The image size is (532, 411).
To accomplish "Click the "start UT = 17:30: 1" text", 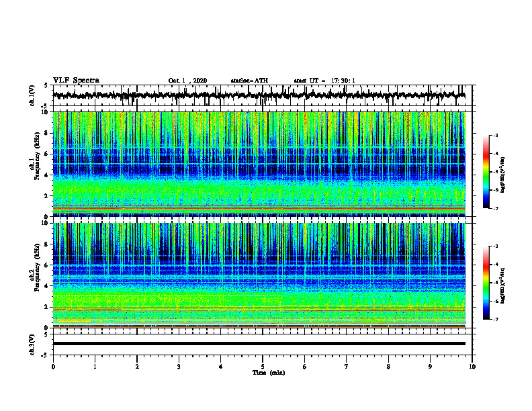I will 324,81.
